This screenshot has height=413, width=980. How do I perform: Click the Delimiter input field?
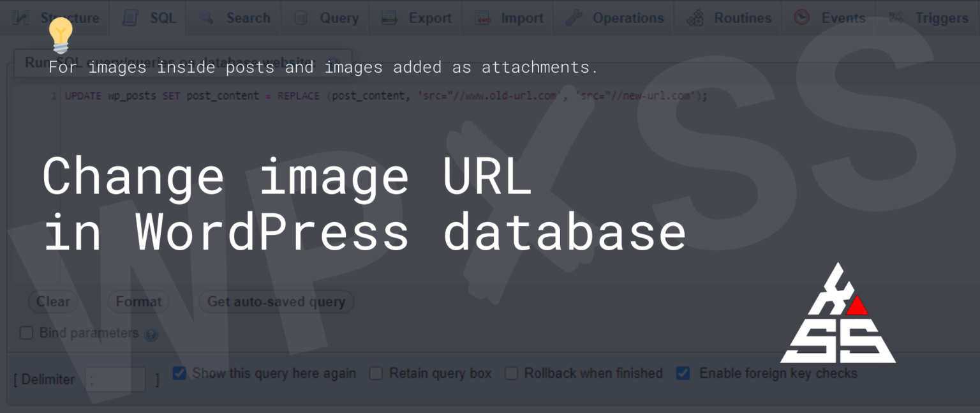click(115, 379)
